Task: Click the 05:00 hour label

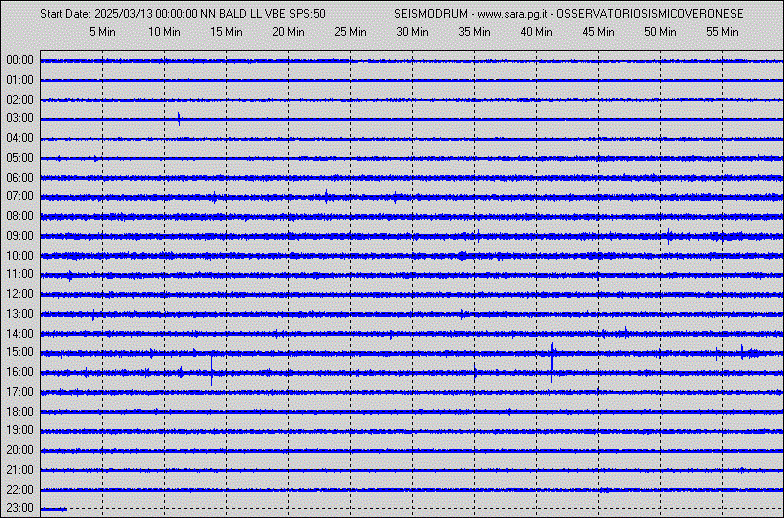Action: 20,158
